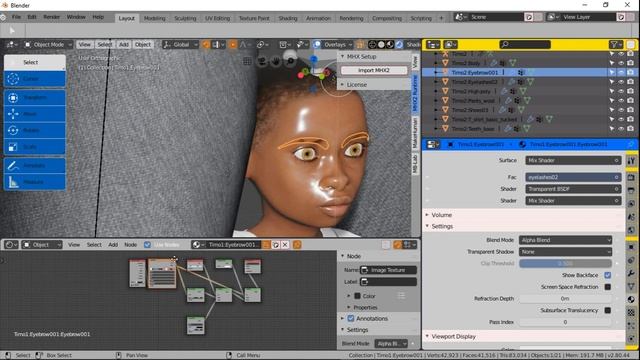Select the Cursor tool in viewport toolbar
Viewport: 640px width, 360px height.
[35, 79]
